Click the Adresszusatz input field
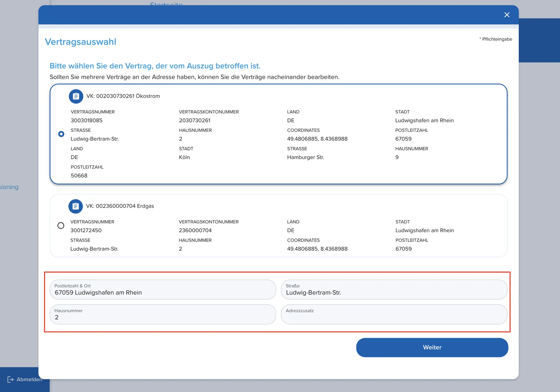 tap(394, 314)
